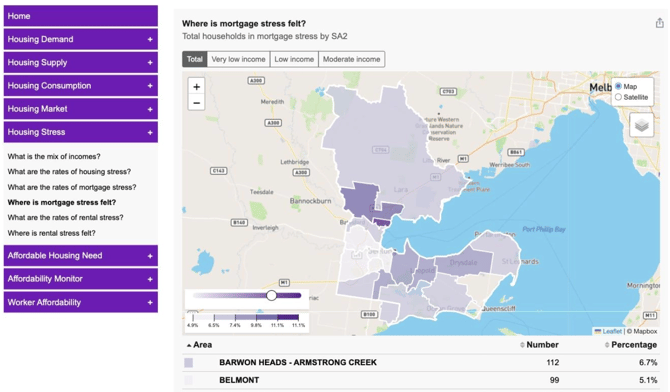The image size is (670, 392).
Task: Open 'Where is mortgage stress felt?' link
Action: tap(62, 202)
